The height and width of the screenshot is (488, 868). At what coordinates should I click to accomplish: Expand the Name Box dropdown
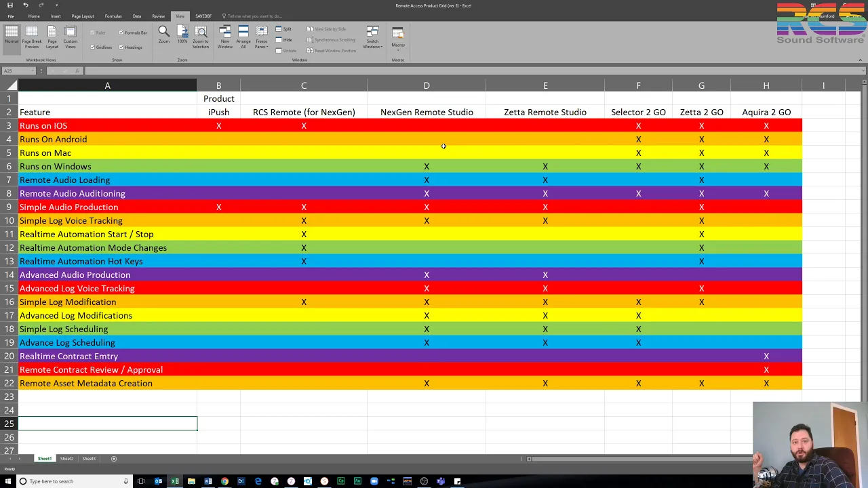33,70
